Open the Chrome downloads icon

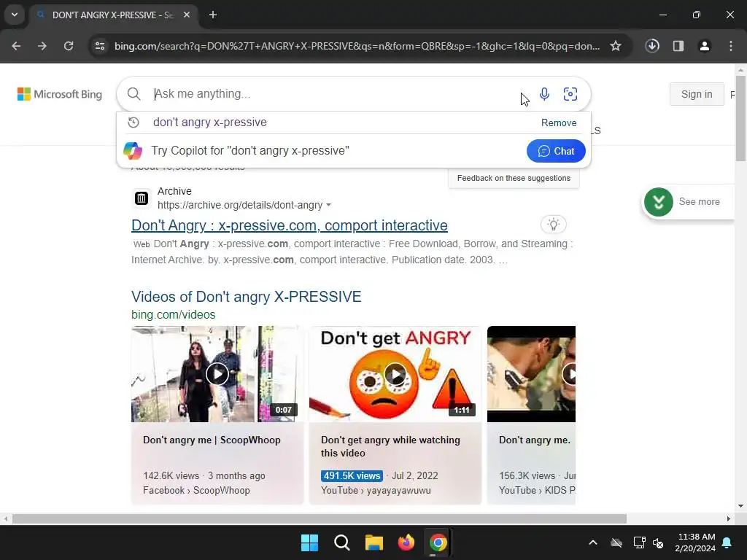[652, 46]
